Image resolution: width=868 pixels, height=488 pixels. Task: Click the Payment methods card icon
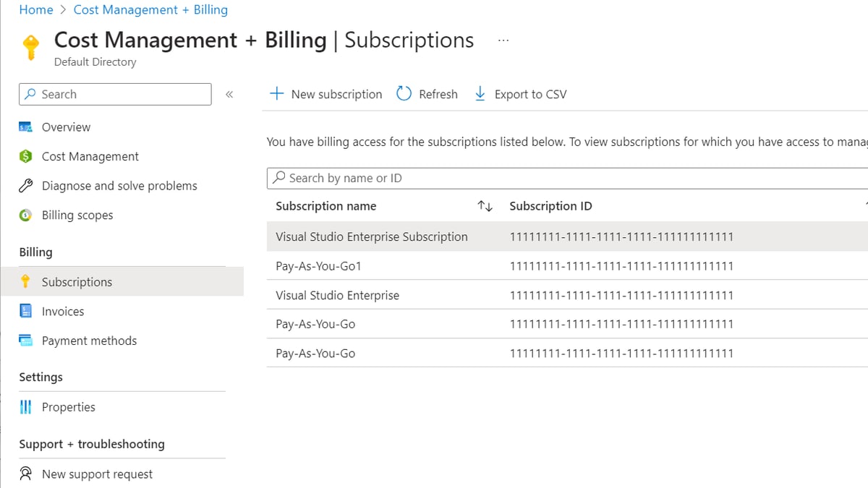point(26,341)
